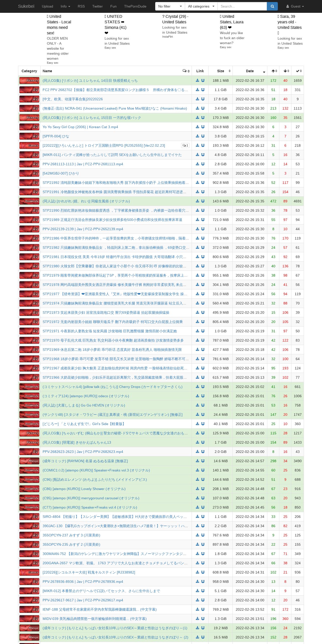This screenshot has height=644, width=322.
Task: Sort table by Date column
Action: pyautogui.click(x=250, y=71)
